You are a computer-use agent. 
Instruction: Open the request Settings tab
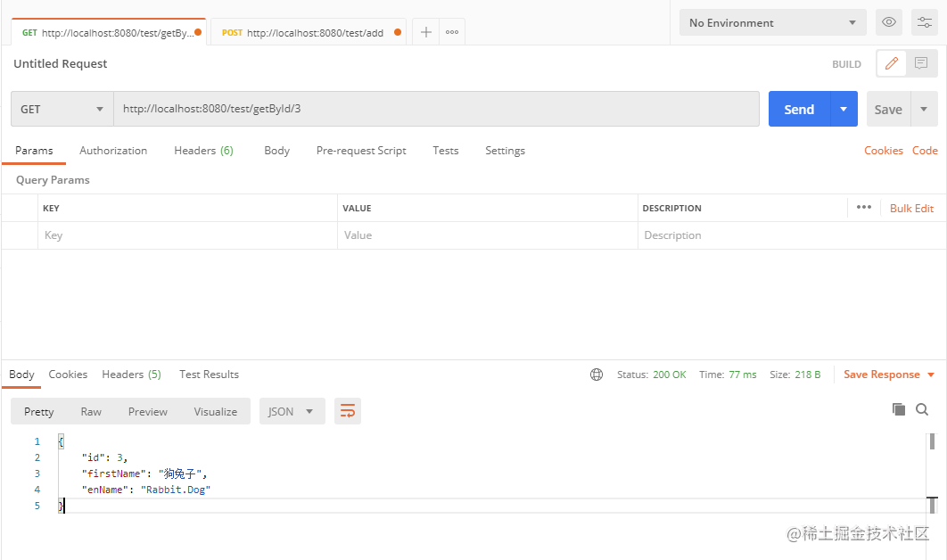[x=505, y=151]
